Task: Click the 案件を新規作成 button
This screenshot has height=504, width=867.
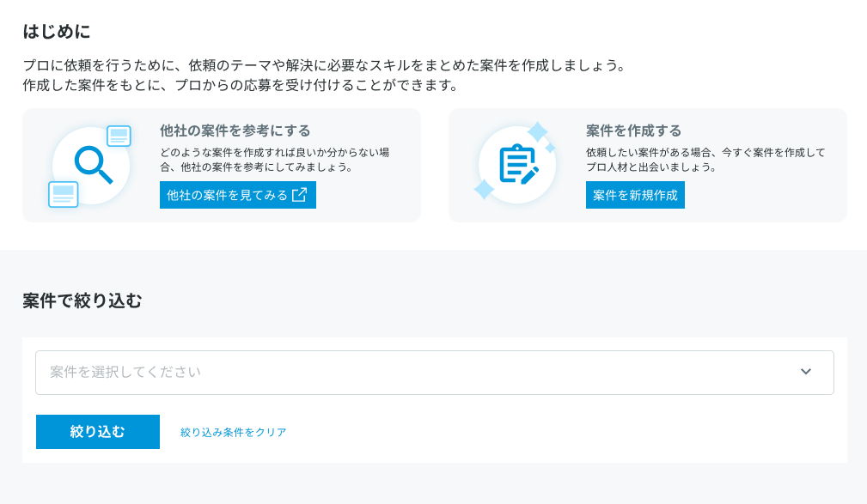Action: pos(635,195)
